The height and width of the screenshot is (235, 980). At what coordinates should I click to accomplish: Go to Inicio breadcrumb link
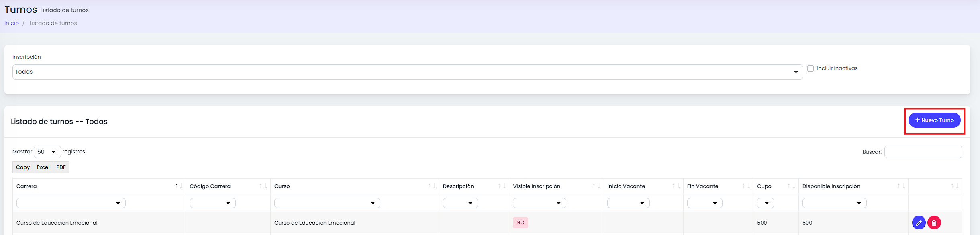click(12, 23)
